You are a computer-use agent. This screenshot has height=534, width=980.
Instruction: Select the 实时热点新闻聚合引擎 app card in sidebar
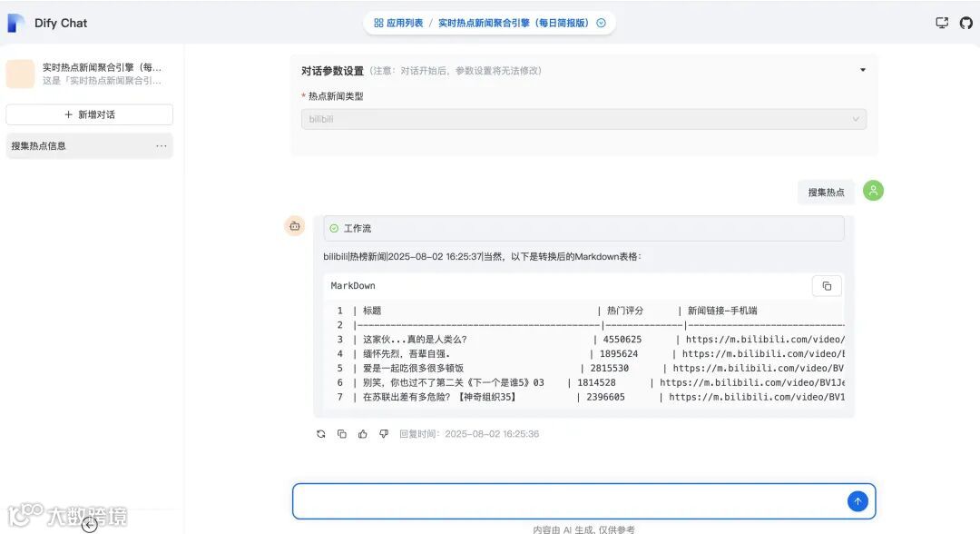coord(89,74)
